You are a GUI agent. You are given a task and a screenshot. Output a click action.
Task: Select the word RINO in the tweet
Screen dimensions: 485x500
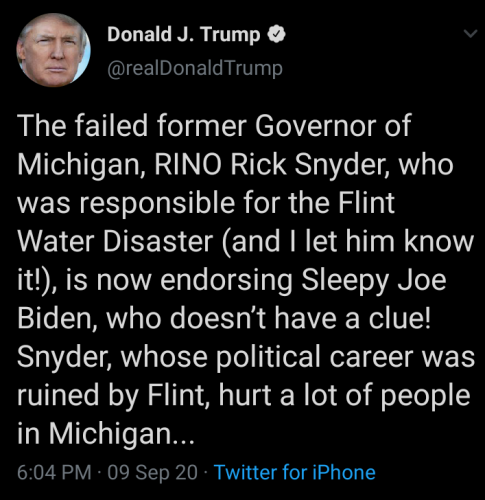tap(188, 164)
